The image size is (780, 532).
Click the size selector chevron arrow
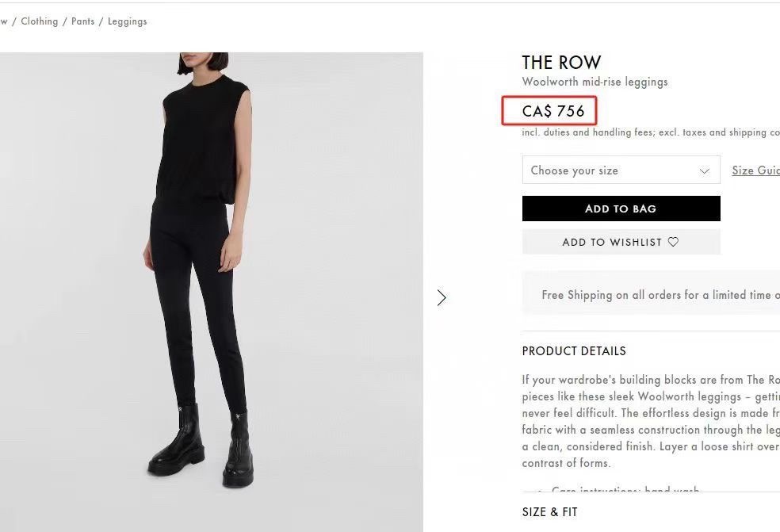click(704, 170)
